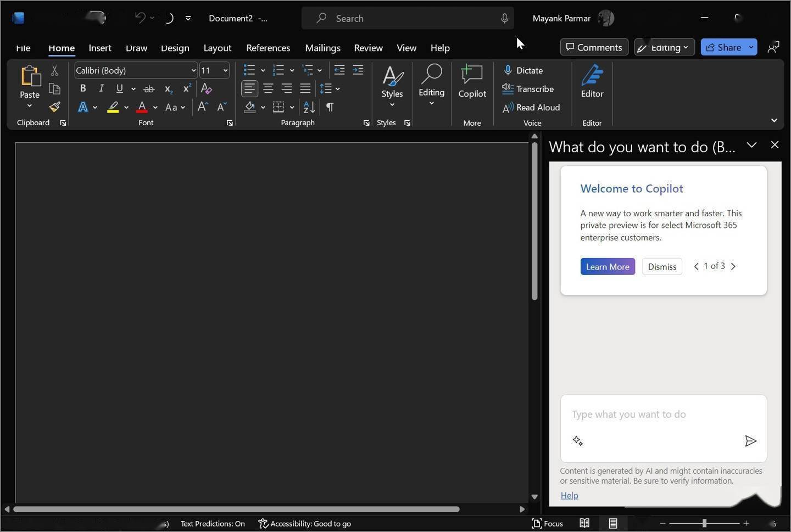The image size is (791, 532).
Task: Launch Copilot from the ribbon
Action: pyautogui.click(x=471, y=82)
